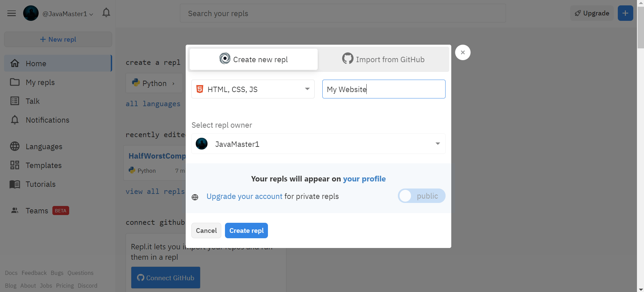The height and width of the screenshot is (292, 644).
Task: Click the Teams people icon
Action: point(15,210)
